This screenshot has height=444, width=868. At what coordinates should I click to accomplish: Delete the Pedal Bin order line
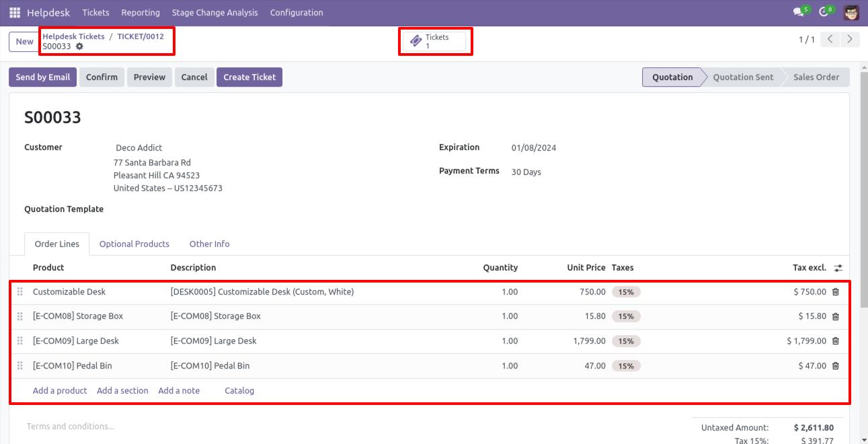point(836,366)
